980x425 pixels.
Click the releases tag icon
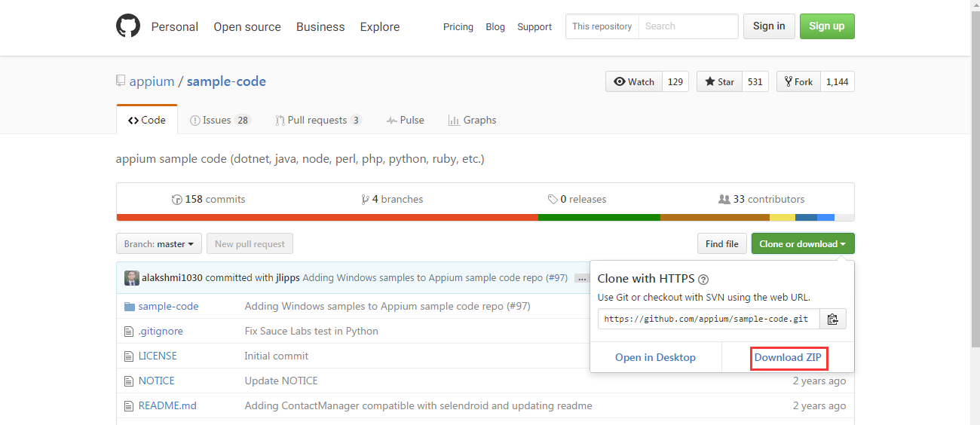pyautogui.click(x=553, y=200)
